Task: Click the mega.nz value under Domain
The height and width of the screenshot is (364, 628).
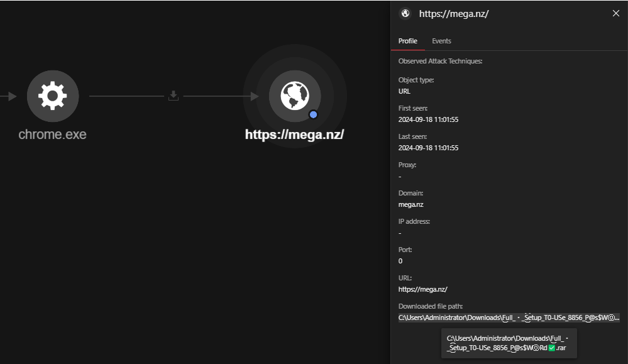Action: point(411,204)
